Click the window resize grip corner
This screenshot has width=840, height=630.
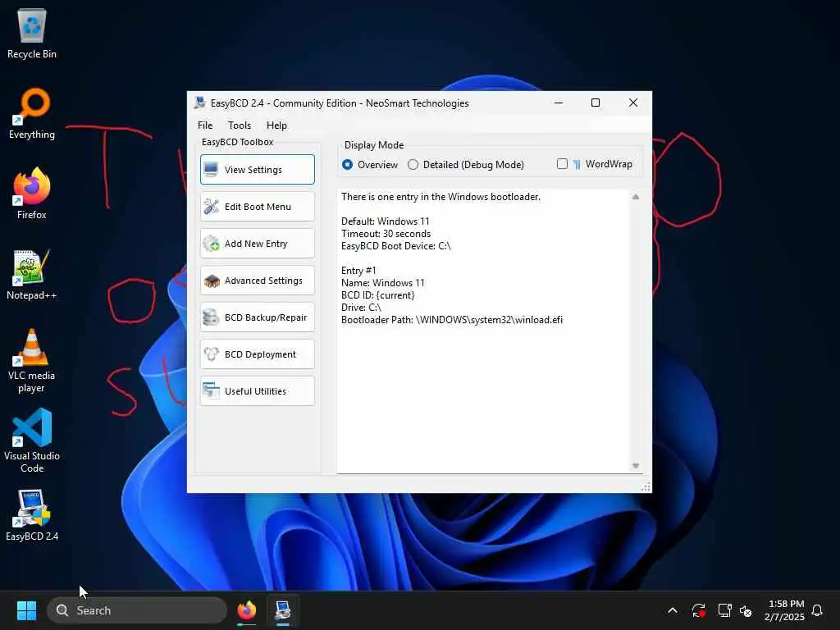[646, 487]
